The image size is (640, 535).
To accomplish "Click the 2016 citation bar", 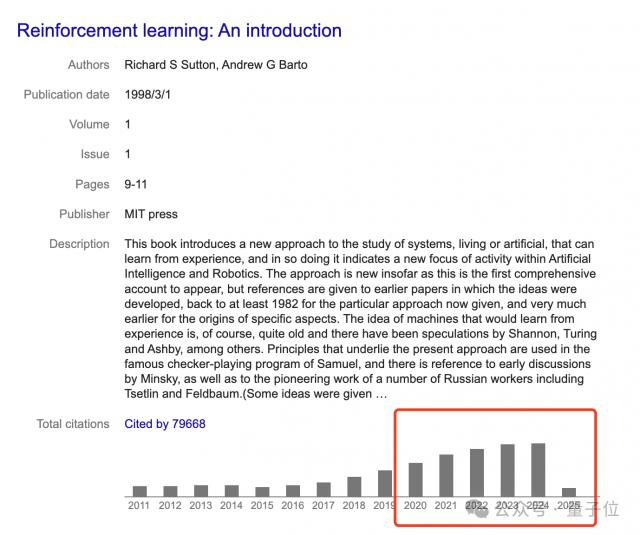I will point(293,490).
